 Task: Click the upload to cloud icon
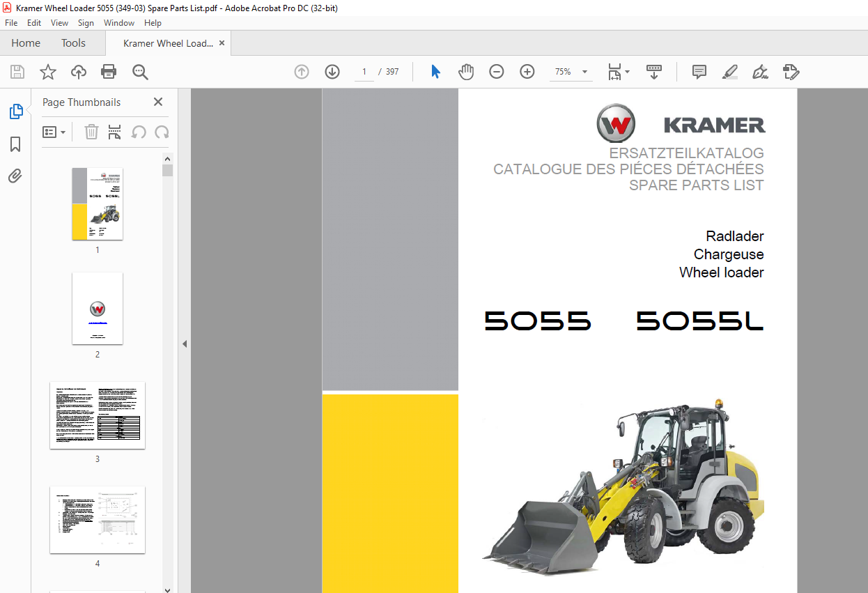79,72
